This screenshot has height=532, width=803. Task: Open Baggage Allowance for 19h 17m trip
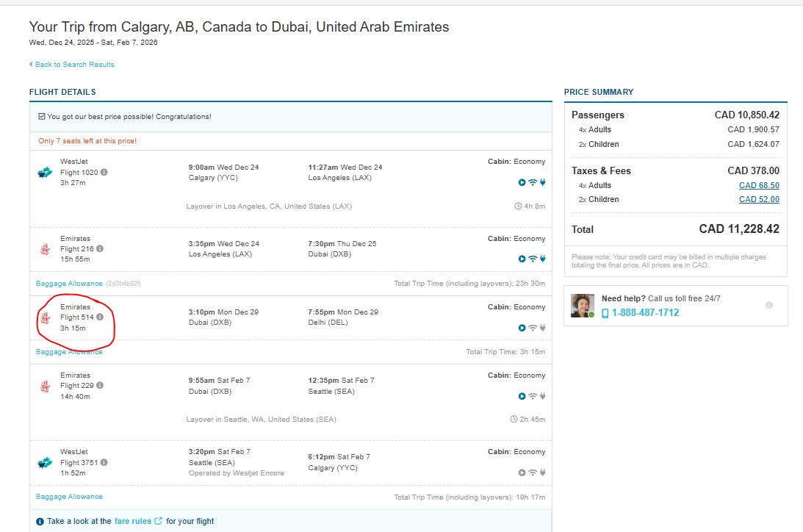(x=69, y=497)
